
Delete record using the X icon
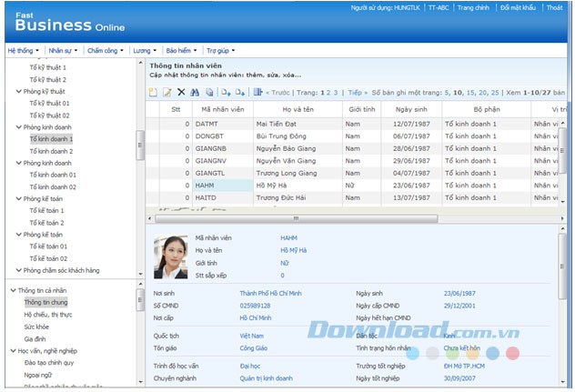tap(181, 92)
